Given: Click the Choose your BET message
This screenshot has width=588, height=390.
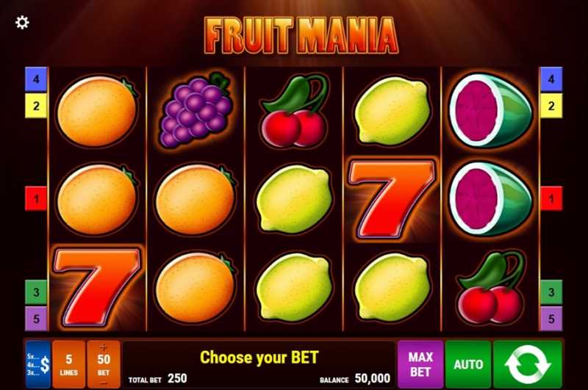Looking at the screenshot, I should (259, 357).
